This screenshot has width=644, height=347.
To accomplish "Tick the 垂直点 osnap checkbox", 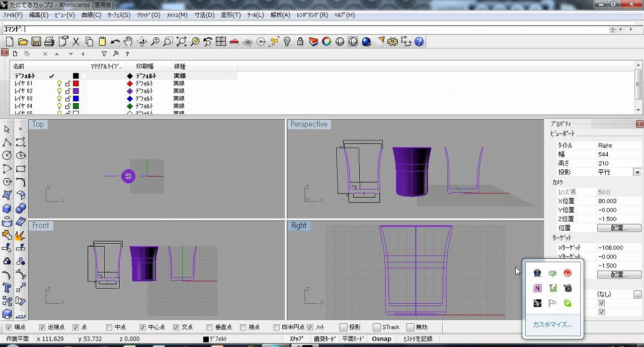I will (x=209, y=327).
